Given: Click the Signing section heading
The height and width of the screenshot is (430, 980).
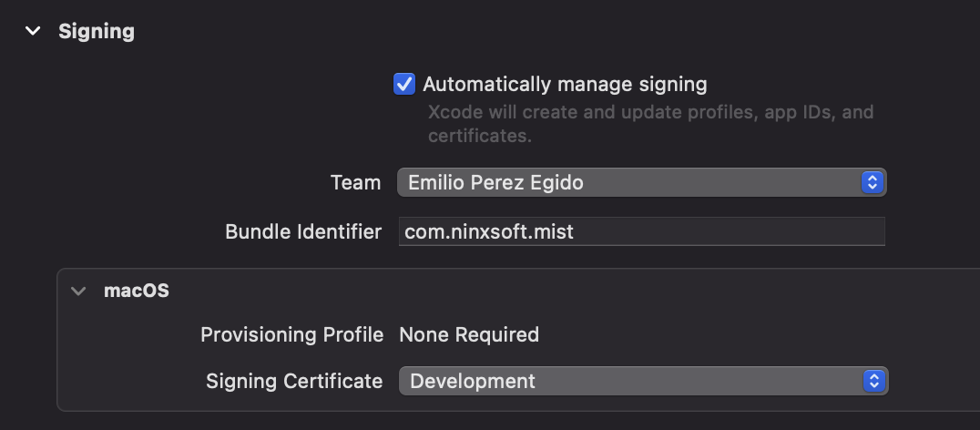Looking at the screenshot, I should pos(96,31).
